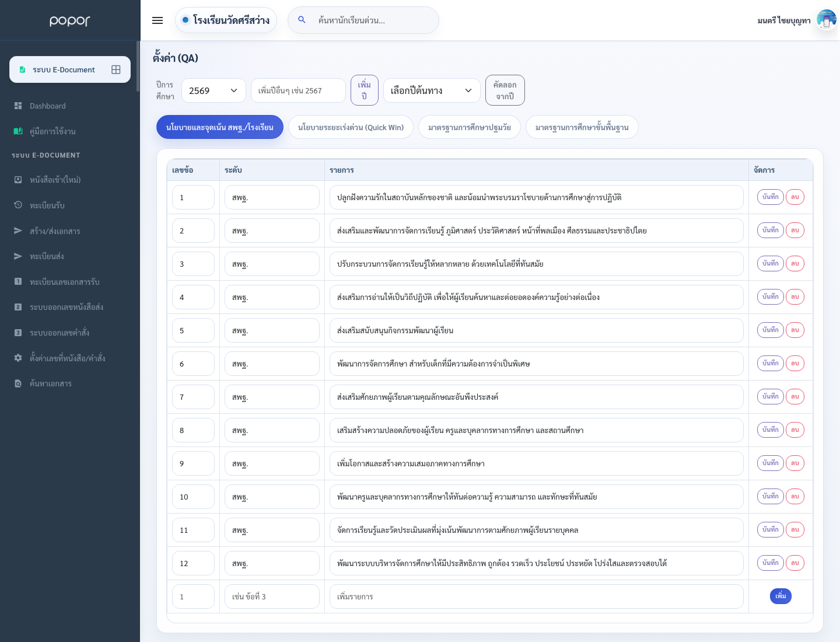
Task: Click the โรงเรียนวัดศรีสว่าง school selector
Action: click(226, 20)
